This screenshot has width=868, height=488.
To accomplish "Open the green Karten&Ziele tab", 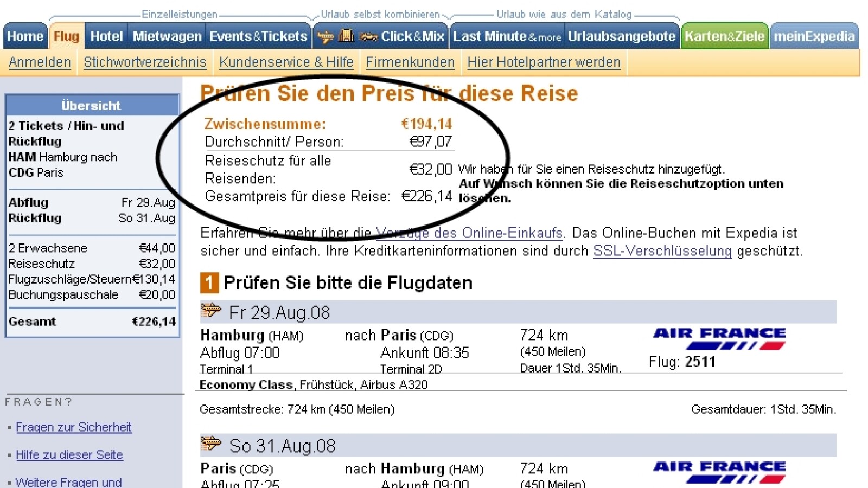I will pos(724,36).
